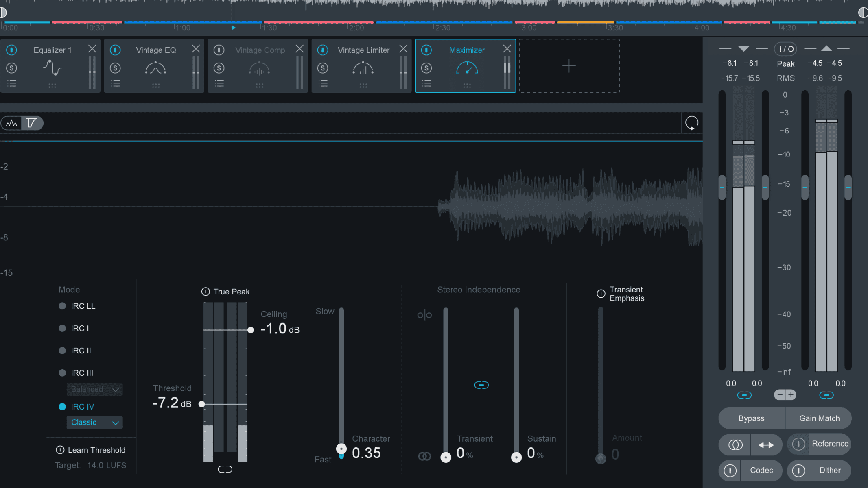Toggle the Codec power button

point(730,471)
